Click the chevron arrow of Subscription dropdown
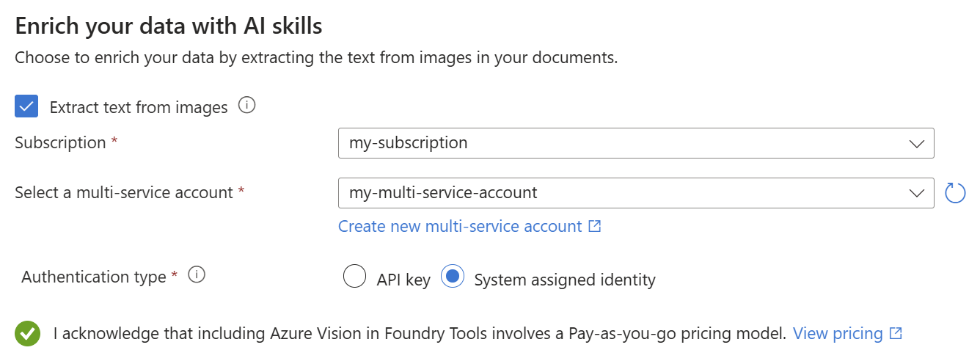Screen dimensions: 980x364 916,143
